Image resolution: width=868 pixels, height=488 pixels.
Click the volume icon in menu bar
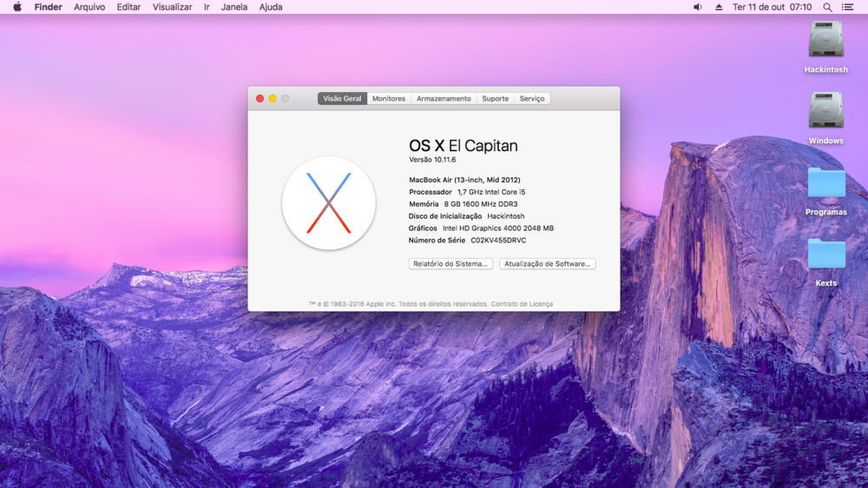coord(697,7)
